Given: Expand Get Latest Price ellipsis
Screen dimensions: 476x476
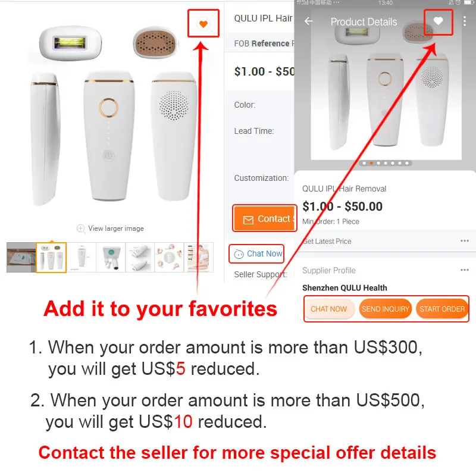Looking at the screenshot, I should pos(465,241).
